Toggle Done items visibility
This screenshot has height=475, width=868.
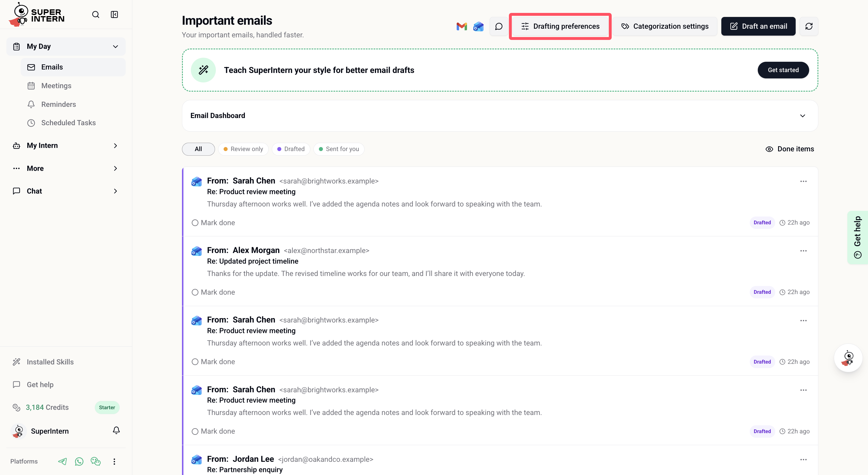[x=789, y=149]
